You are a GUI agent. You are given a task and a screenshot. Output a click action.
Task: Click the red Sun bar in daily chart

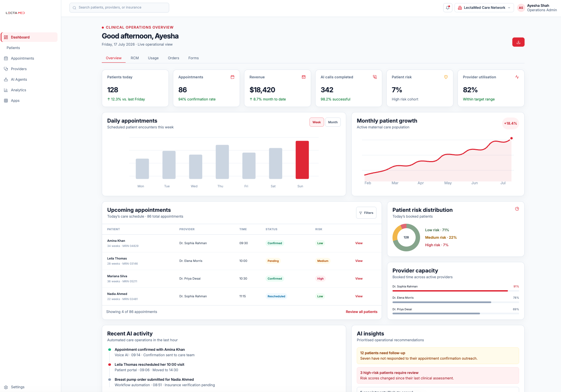pyautogui.click(x=302, y=160)
